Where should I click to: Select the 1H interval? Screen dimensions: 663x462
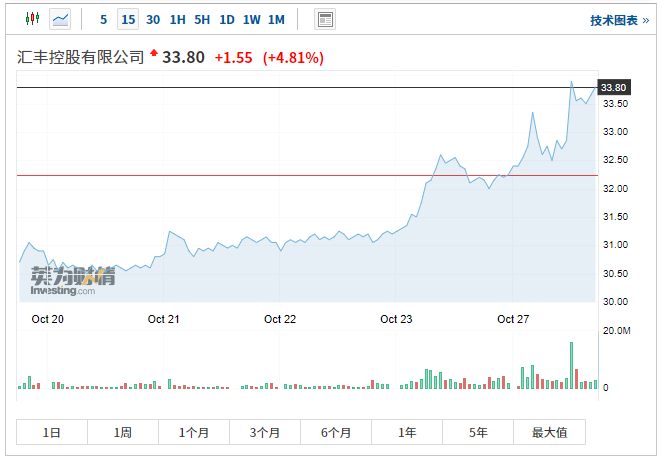coord(177,19)
